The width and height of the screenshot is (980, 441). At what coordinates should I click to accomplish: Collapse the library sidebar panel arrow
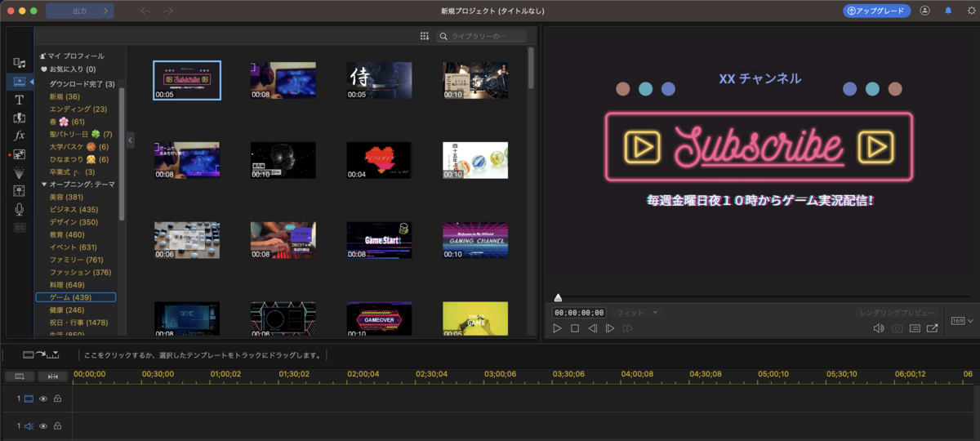click(131, 140)
